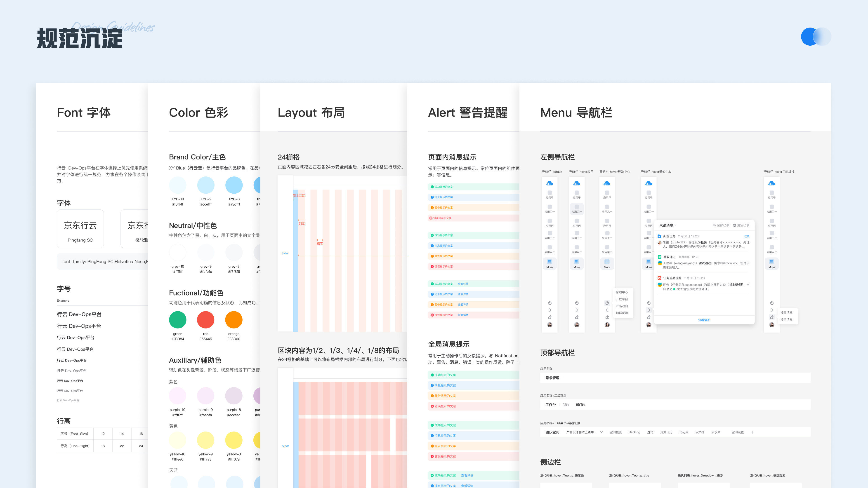This screenshot has width=868, height=488.
Task: Expand the 未读消息 dropdown arrow
Action: click(x=676, y=225)
